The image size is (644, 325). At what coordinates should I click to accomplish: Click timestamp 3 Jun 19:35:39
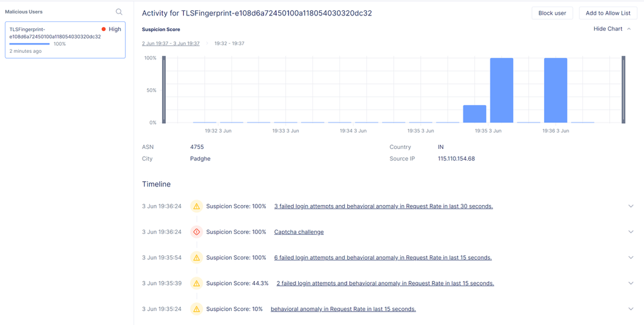(x=162, y=284)
